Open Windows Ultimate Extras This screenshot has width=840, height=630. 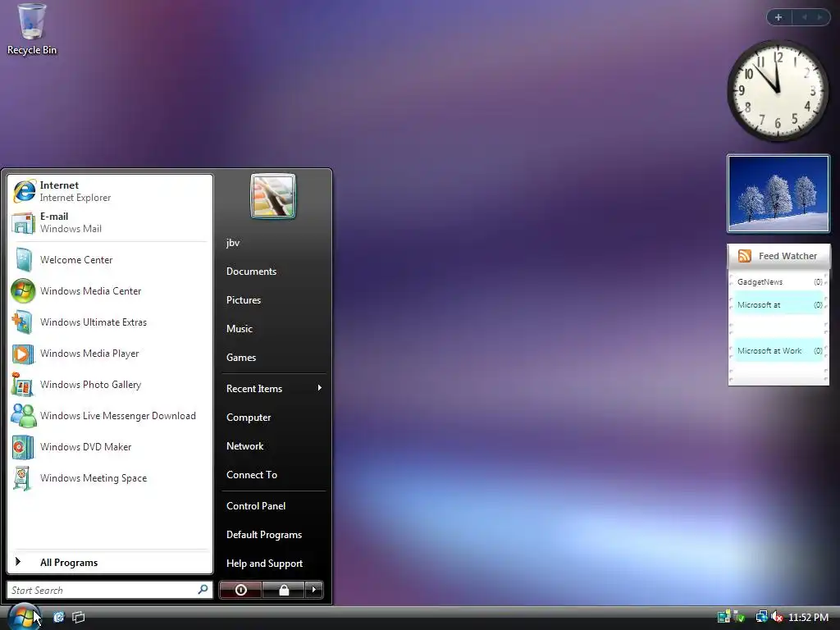[109, 322]
